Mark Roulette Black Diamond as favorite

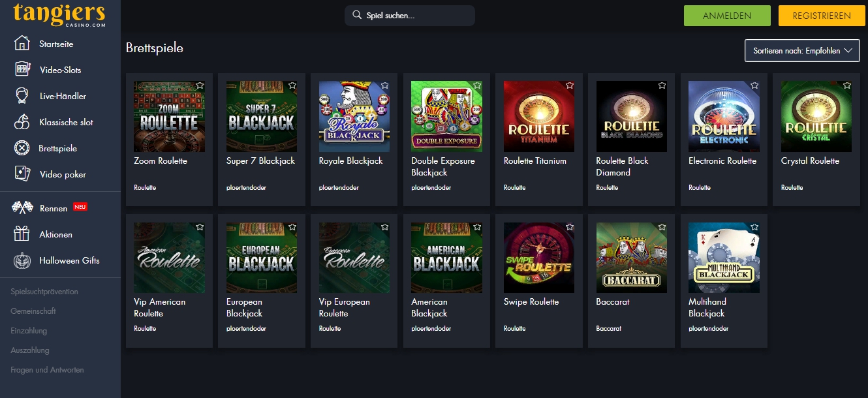662,85
